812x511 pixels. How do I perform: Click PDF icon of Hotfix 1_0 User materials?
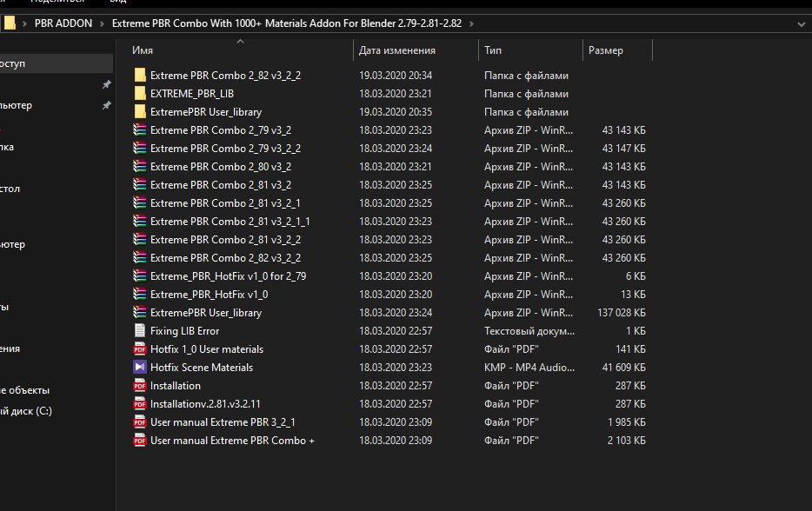[x=140, y=349]
